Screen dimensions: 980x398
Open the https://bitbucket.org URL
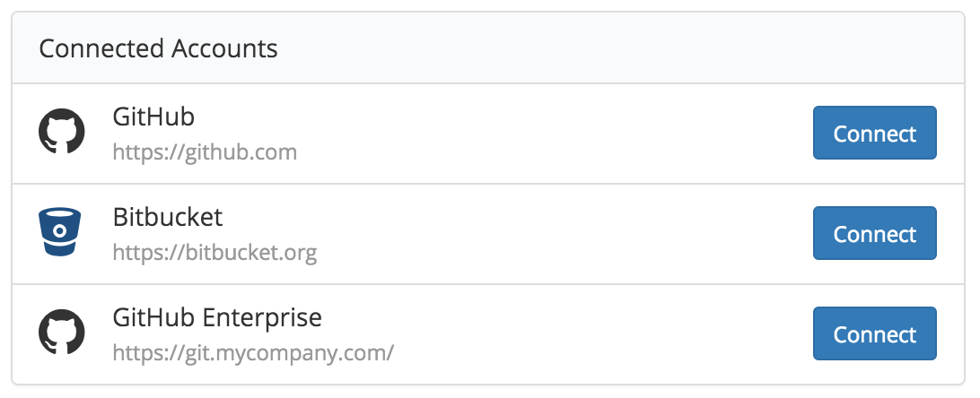pos(215,252)
